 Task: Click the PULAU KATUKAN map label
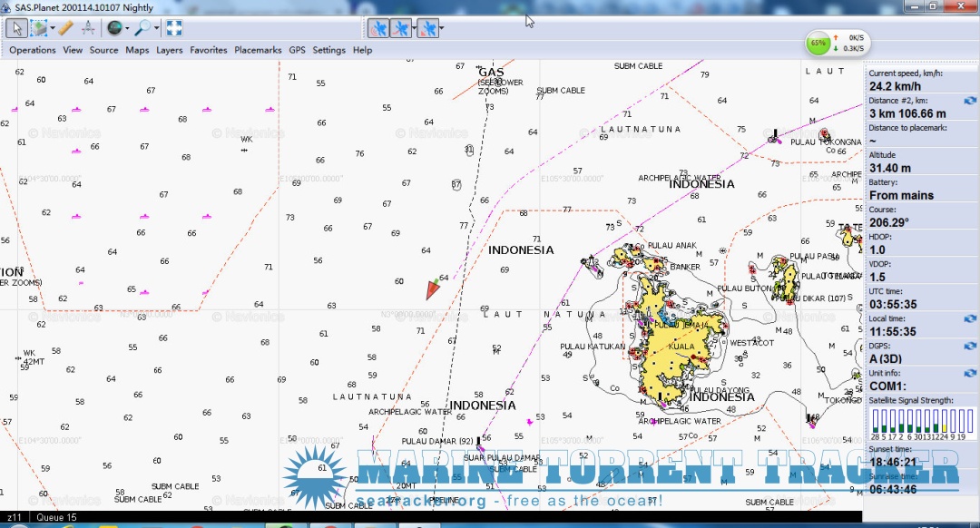point(593,347)
